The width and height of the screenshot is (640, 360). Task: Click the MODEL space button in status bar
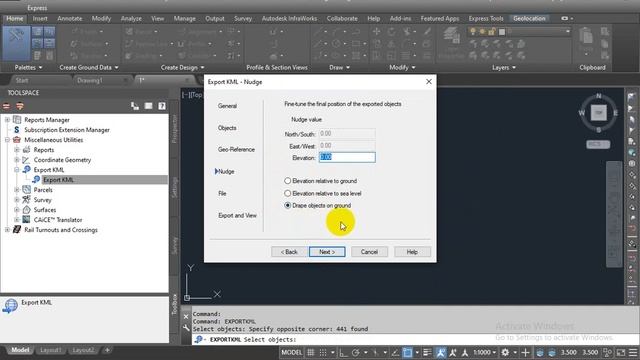tap(291, 352)
